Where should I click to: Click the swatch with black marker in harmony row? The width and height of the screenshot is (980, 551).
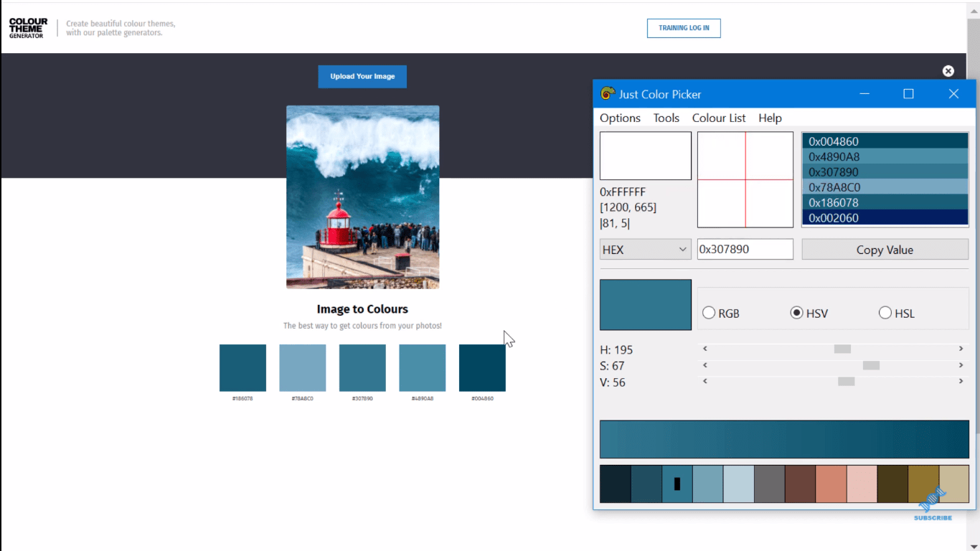(677, 484)
